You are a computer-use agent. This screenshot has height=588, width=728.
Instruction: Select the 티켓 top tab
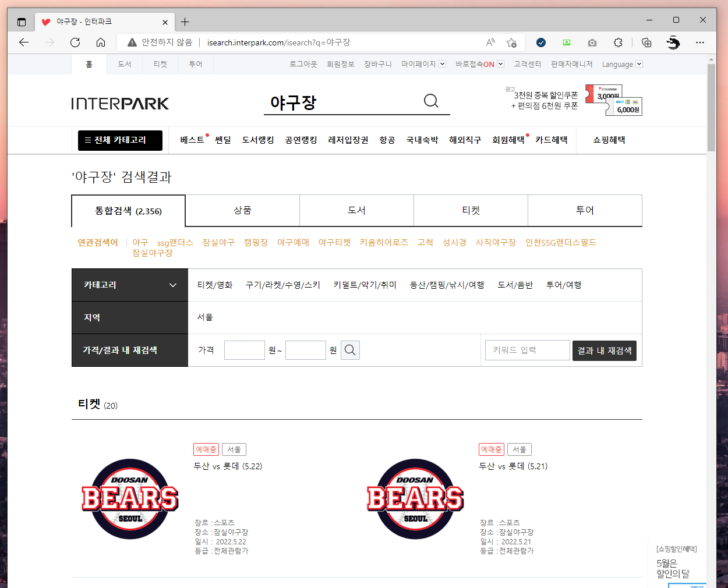click(160, 64)
